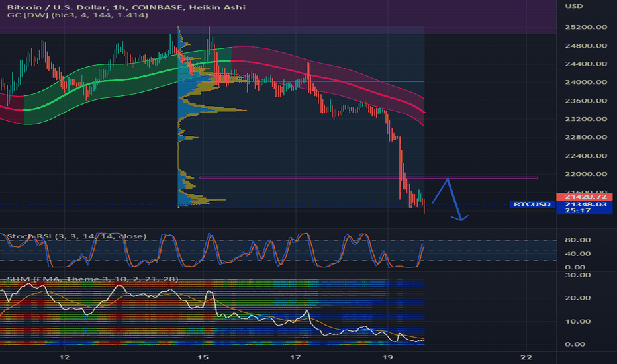Click date label 12 on time axis

click(x=64, y=357)
